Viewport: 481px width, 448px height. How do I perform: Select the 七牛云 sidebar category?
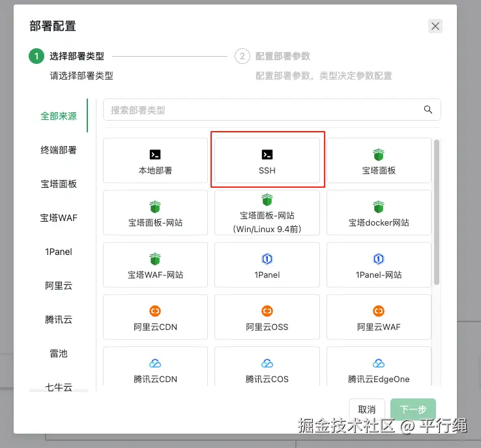pos(58,387)
